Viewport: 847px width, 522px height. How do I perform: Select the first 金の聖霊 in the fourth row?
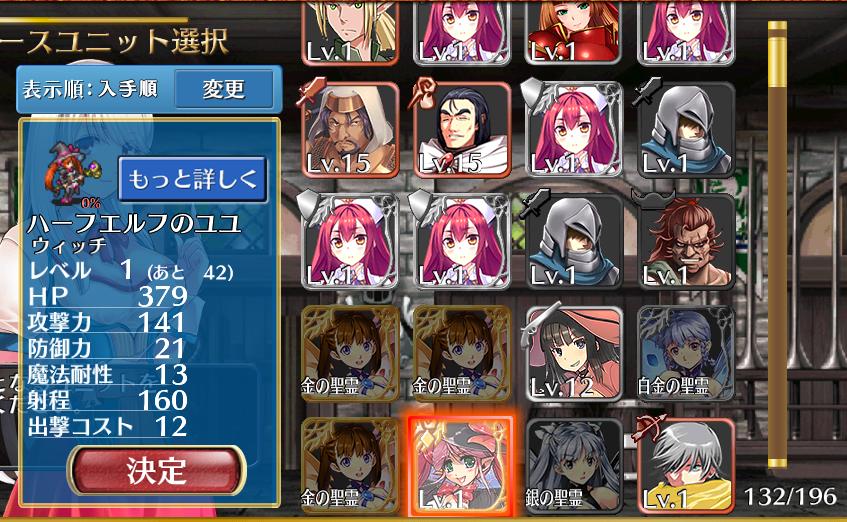coord(351,353)
